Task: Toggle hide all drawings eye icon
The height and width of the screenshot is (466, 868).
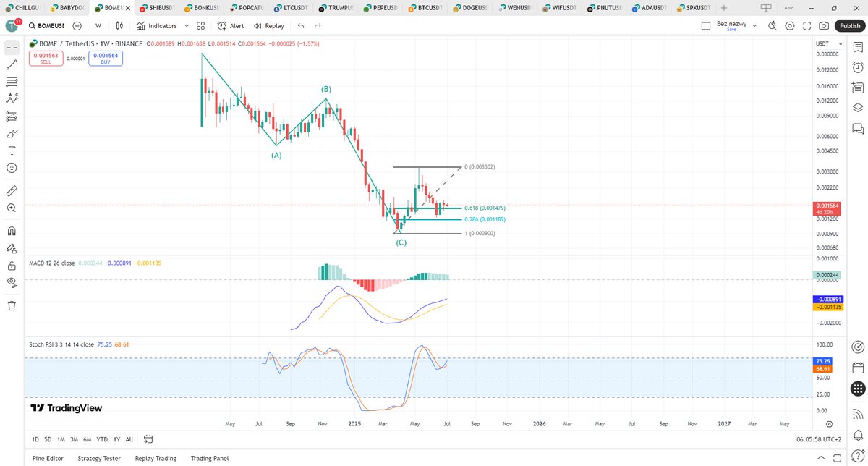Action: coord(12,282)
